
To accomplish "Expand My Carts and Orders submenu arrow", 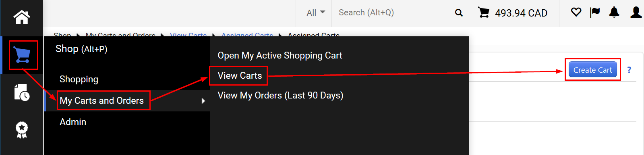I will (203, 101).
